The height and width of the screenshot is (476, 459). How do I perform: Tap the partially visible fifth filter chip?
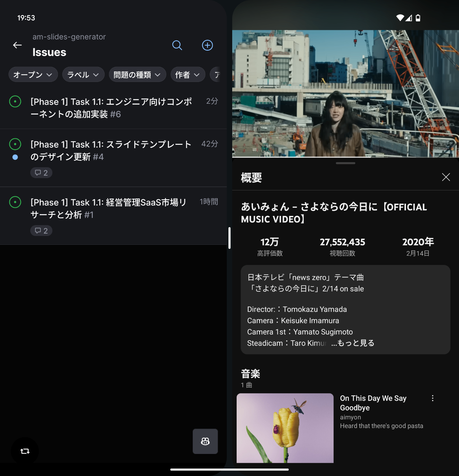pyautogui.click(x=215, y=74)
